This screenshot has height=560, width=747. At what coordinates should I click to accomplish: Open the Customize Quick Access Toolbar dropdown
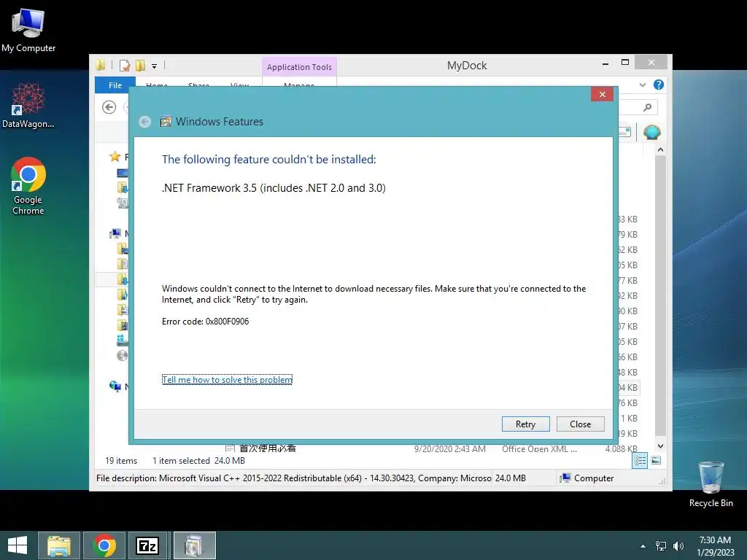tap(155, 66)
